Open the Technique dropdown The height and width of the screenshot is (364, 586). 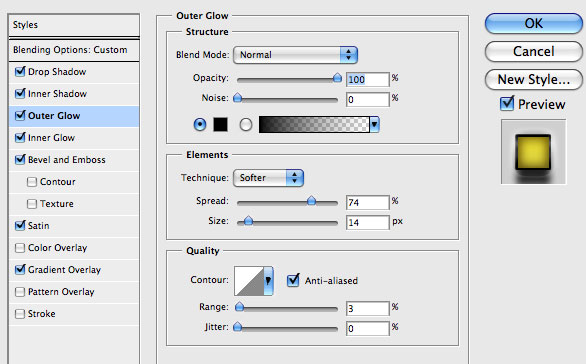pyautogui.click(x=268, y=178)
